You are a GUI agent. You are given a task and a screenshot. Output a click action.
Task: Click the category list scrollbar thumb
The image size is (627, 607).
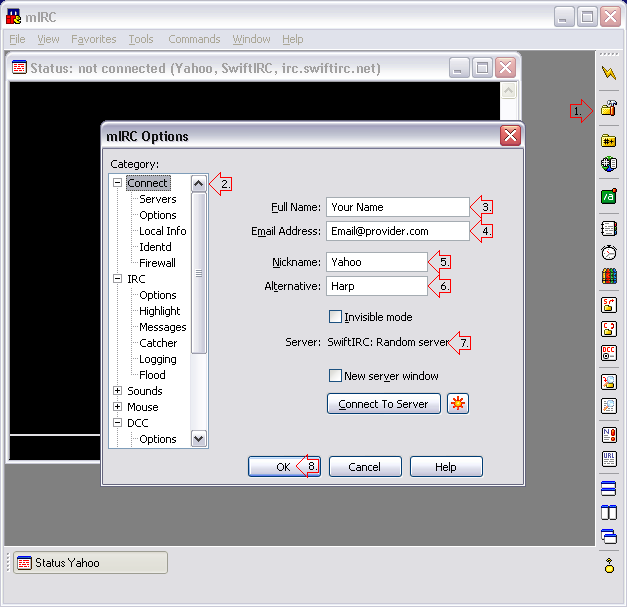[x=199, y=273]
